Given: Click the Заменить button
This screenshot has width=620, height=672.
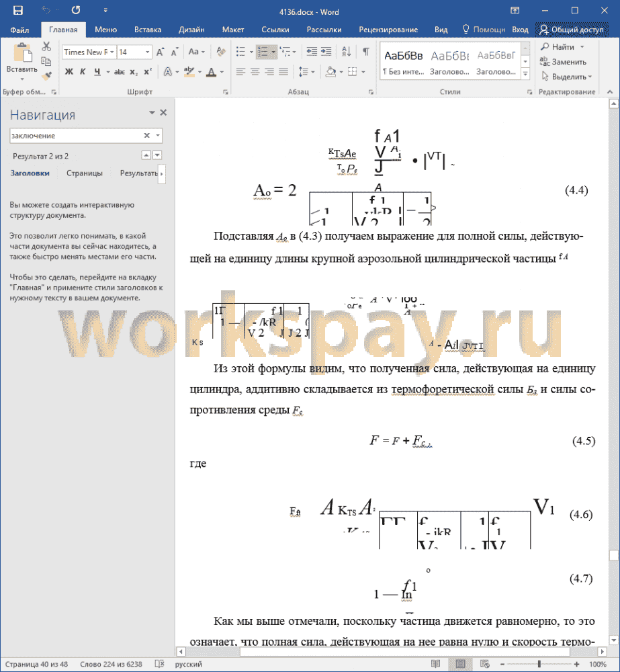Looking at the screenshot, I should (x=563, y=62).
